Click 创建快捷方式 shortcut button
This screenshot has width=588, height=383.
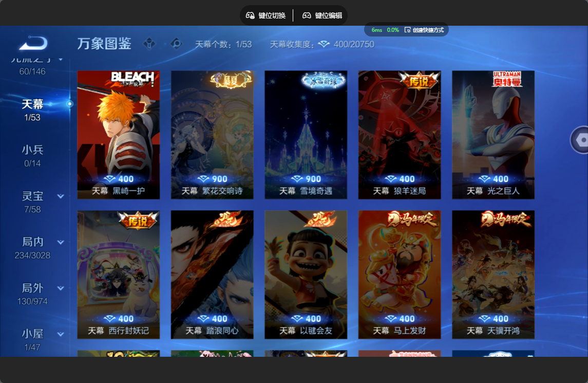click(424, 30)
